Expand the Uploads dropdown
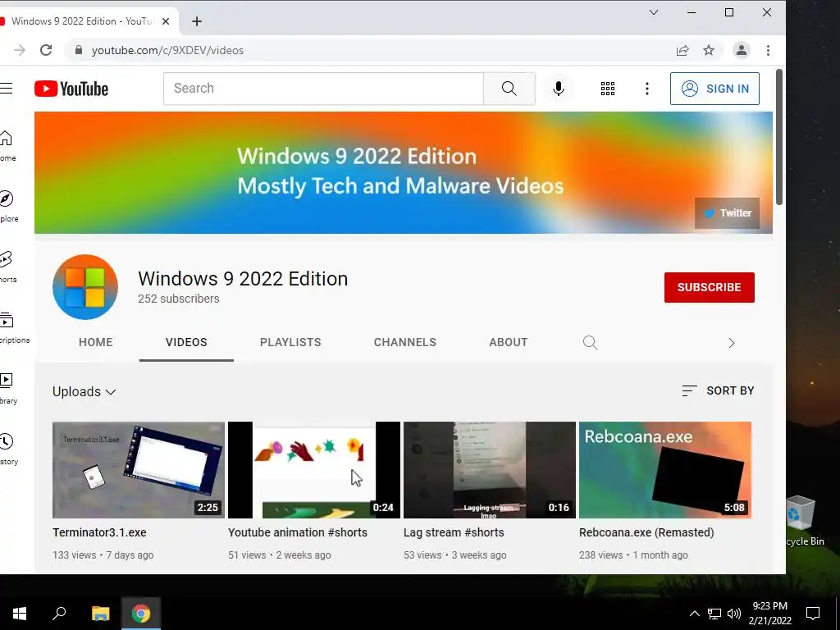Viewport: 840px width, 630px height. (x=84, y=391)
